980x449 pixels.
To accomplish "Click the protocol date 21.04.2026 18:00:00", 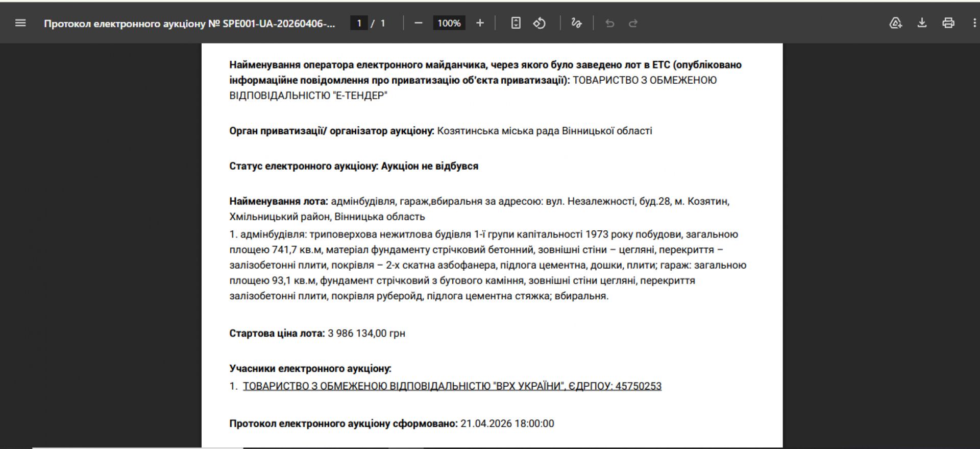I will coord(507,423).
